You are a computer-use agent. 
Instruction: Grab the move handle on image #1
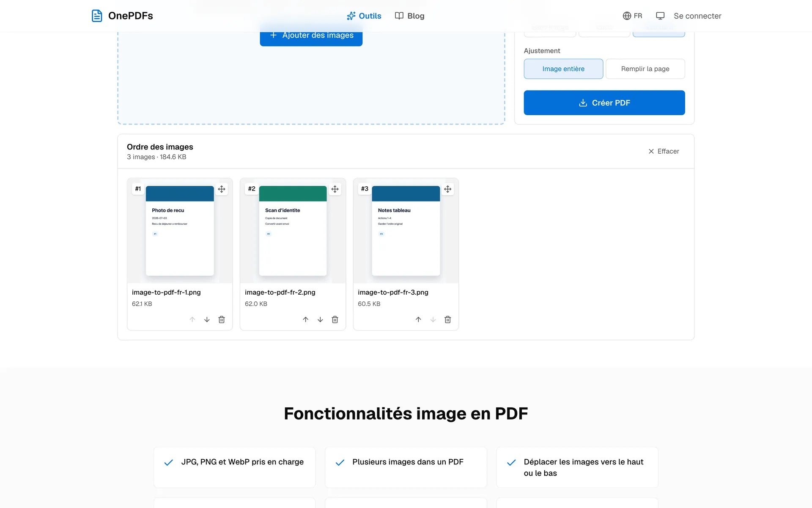coord(222,189)
